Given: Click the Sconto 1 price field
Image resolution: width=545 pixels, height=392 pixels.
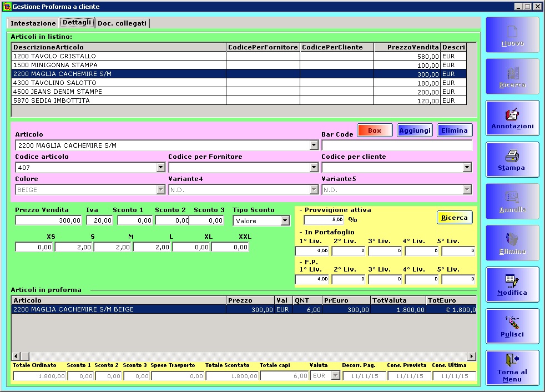Looking at the screenshot, I should pyautogui.click(x=135, y=220).
